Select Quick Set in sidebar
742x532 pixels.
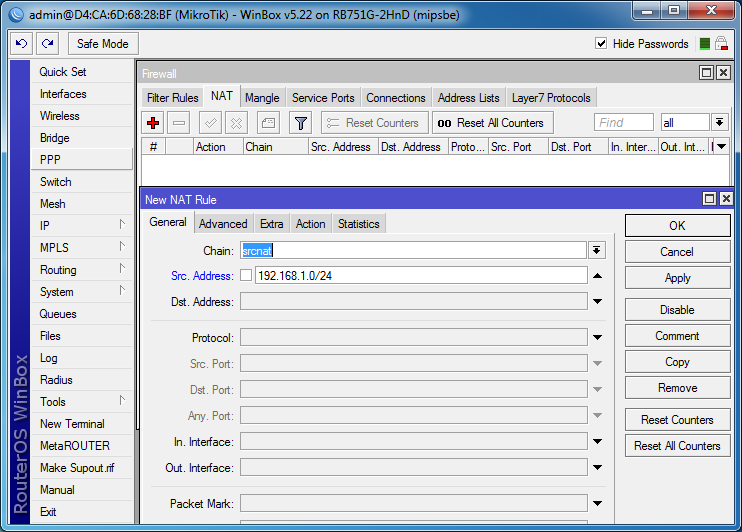click(x=82, y=72)
